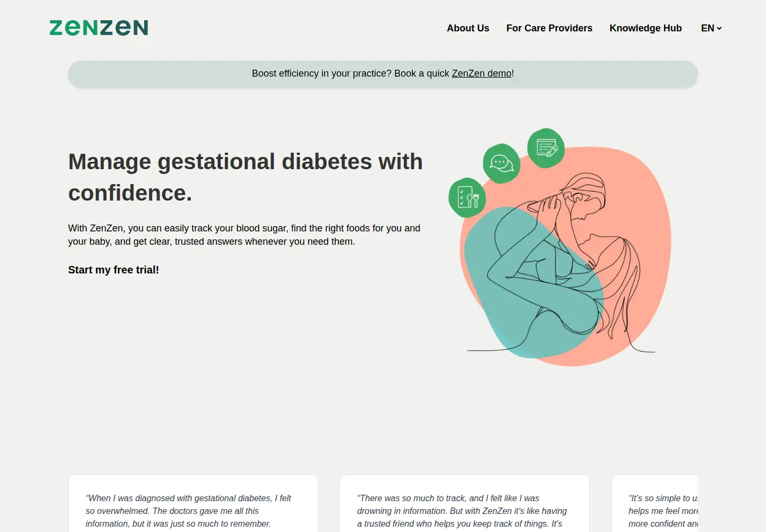Viewport: 766px width, 532px height.
Task: Click Start my free trial!
Action: coord(113,270)
